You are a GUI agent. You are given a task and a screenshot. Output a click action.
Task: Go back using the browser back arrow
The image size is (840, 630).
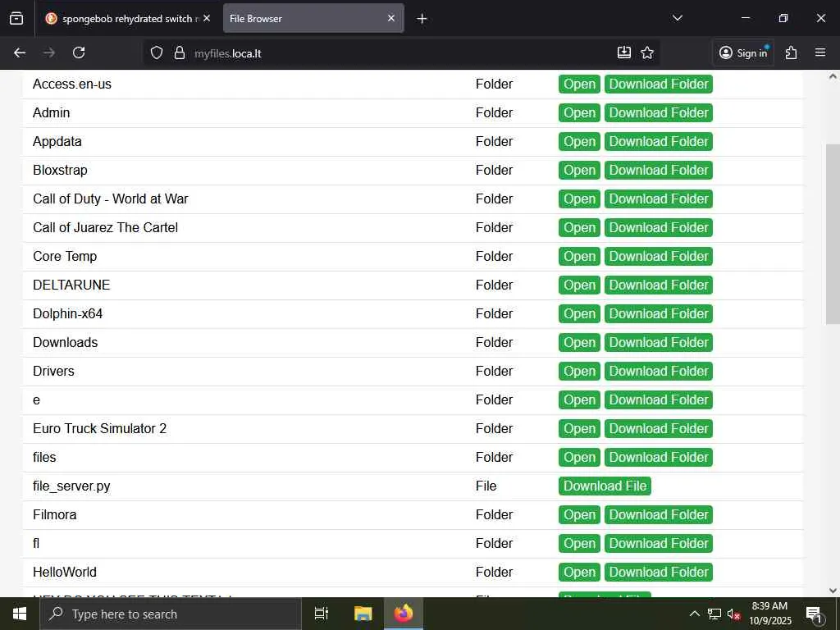20,52
